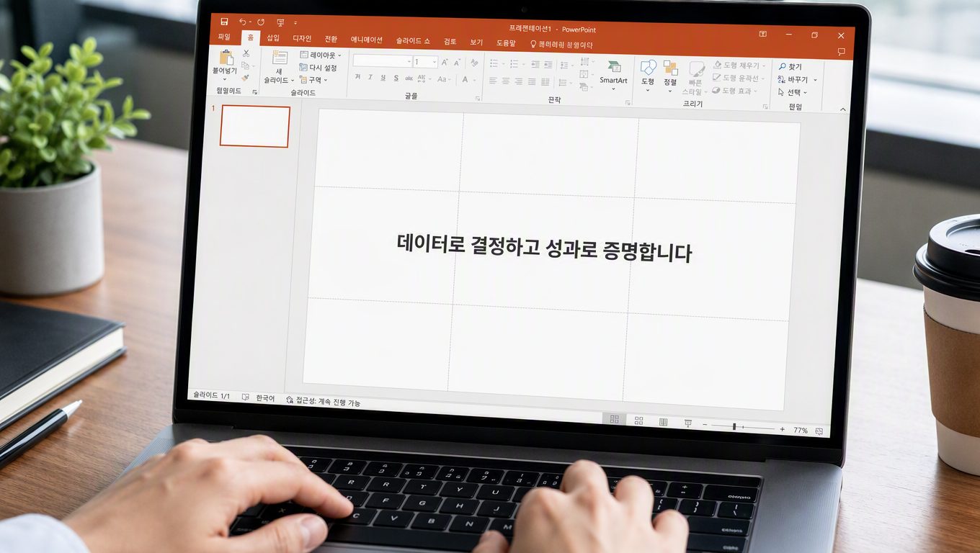
Task: Collapse the ribbon with the chevron
Action: pyautogui.click(x=843, y=109)
